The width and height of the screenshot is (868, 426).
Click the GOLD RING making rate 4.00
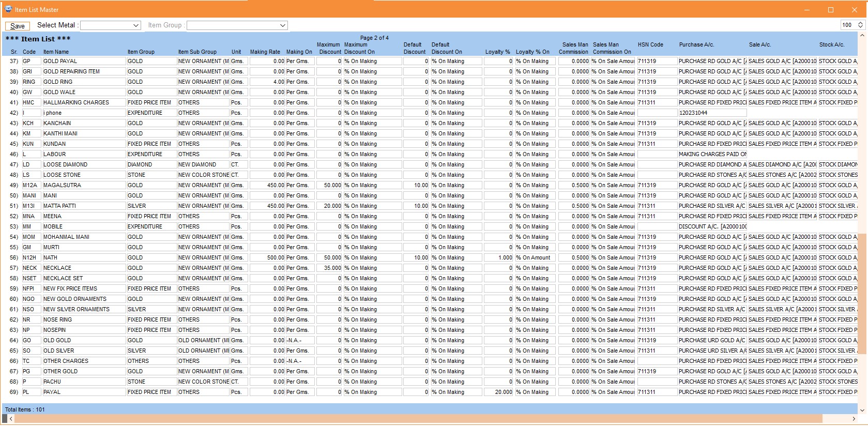tap(267, 82)
